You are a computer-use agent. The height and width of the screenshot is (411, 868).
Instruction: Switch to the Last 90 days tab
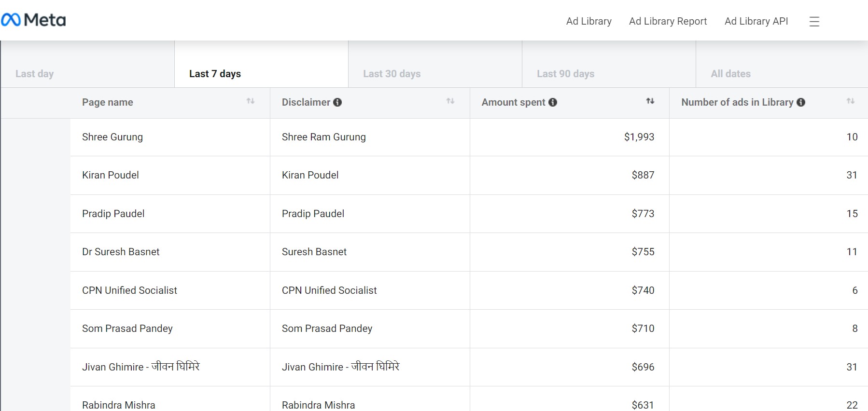pyautogui.click(x=609, y=64)
